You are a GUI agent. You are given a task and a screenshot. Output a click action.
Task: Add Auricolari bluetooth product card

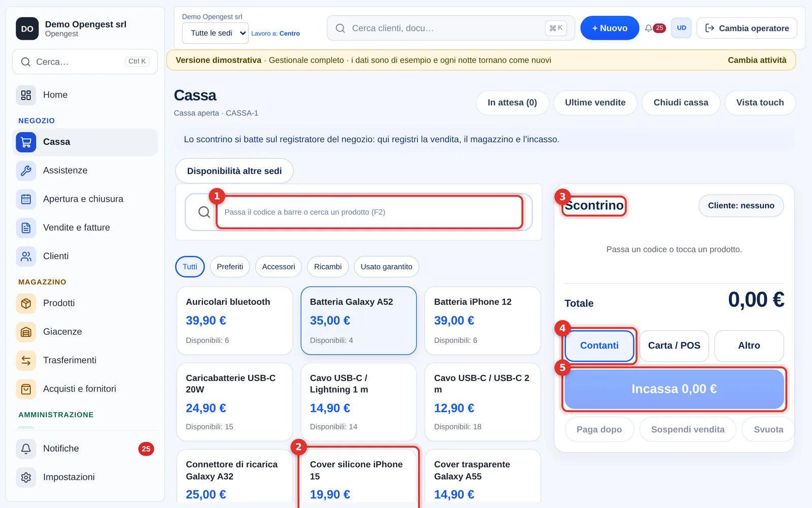(x=234, y=321)
